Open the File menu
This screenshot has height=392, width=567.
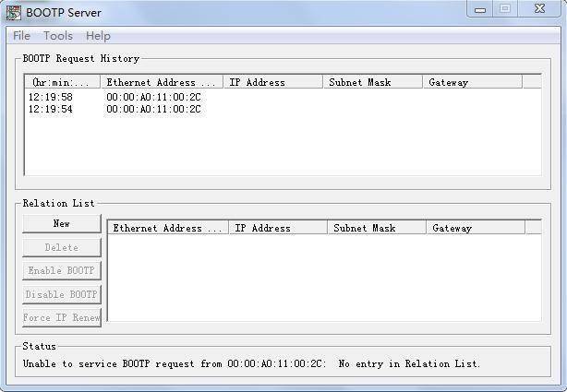click(x=21, y=36)
